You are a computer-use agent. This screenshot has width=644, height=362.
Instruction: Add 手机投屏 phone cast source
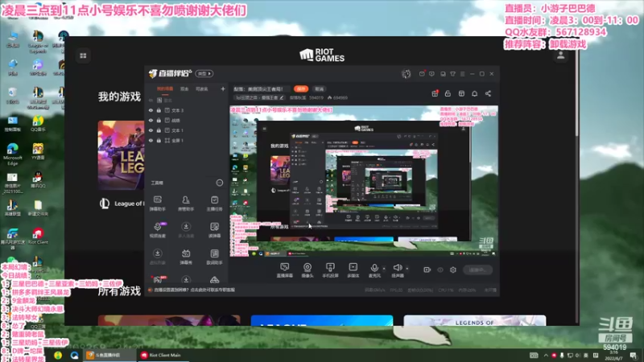pyautogui.click(x=330, y=270)
